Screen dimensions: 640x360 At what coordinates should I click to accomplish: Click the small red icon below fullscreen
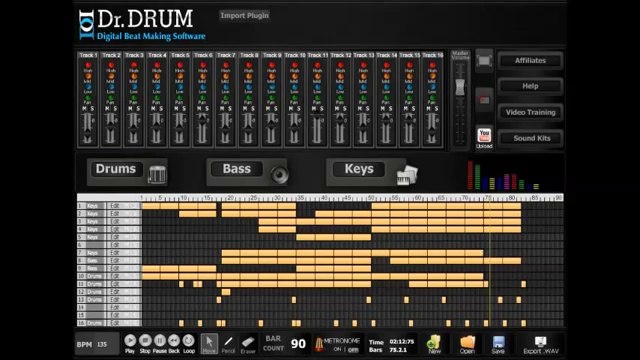pyautogui.click(x=484, y=100)
